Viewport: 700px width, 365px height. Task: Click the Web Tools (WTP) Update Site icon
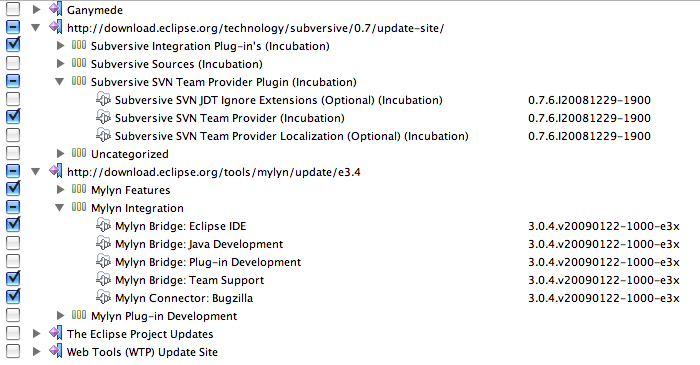pos(55,351)
